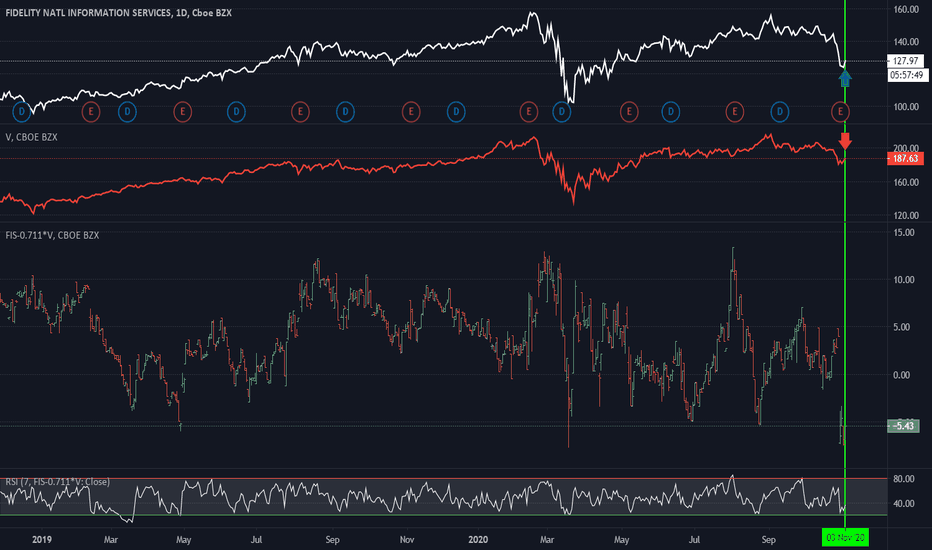This screenshot has width=932, height=550.
Task: Click the 40.00 RSI scale value
Action: 903,503
